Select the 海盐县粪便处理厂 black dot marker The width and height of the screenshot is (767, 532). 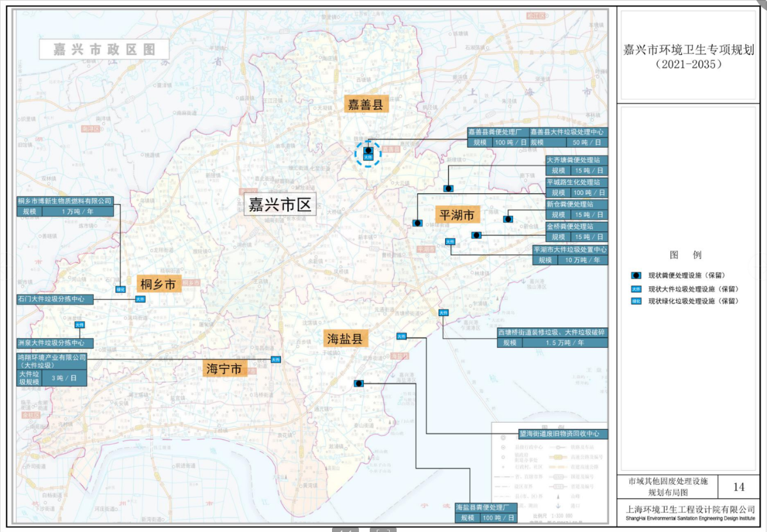(x=359, y=384)
